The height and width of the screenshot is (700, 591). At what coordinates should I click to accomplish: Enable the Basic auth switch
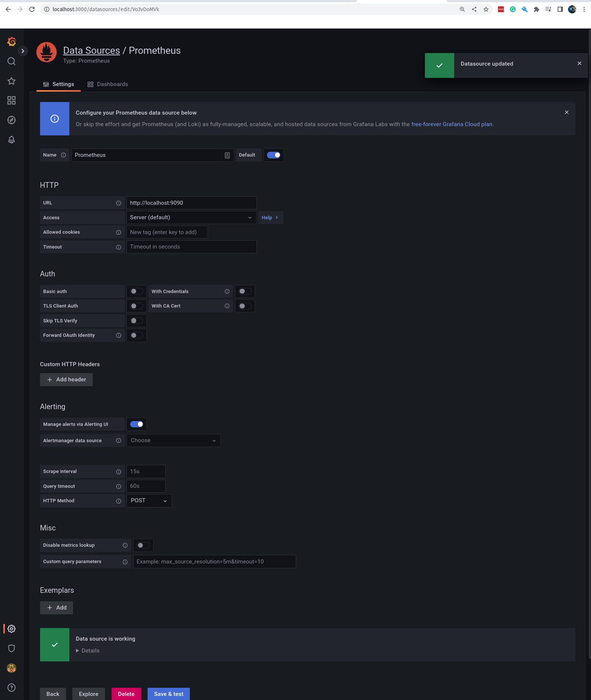click(x=136, y=291)
